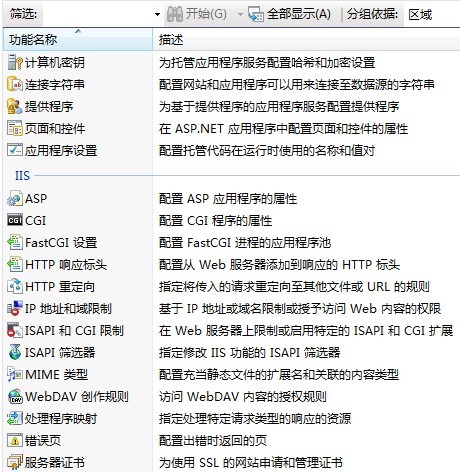Click description 配置 CGI 程序的属性

pyautogui.click(x=215, y=221)
